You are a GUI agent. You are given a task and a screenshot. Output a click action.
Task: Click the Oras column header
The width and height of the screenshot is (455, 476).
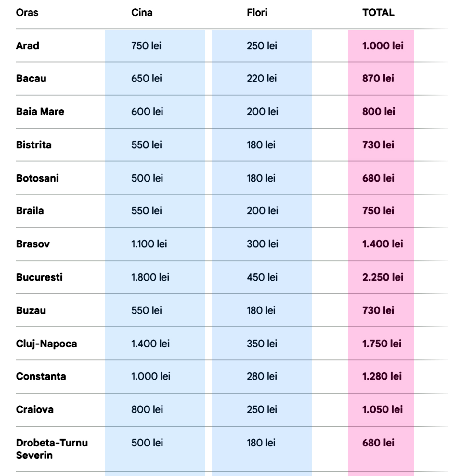click(27, 13)
